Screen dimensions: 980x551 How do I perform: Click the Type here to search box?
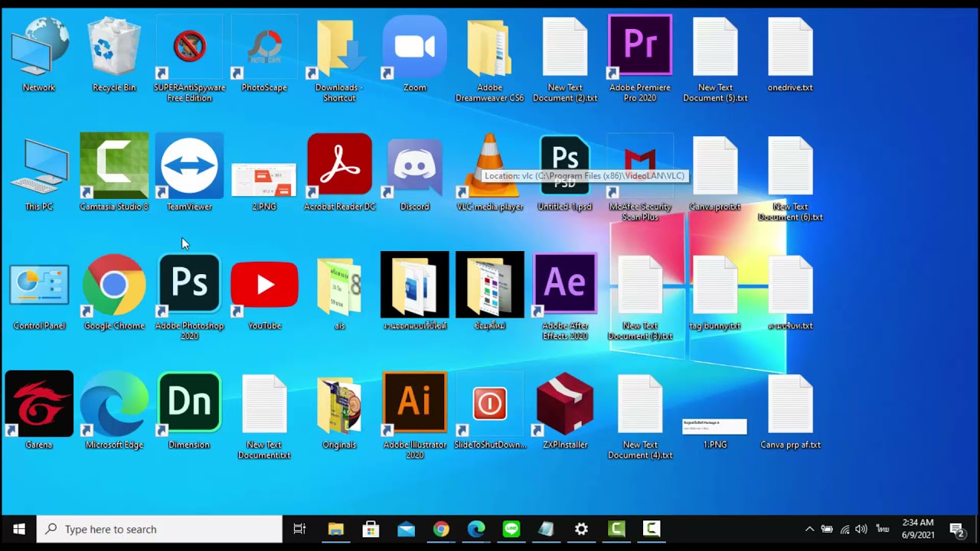pyautogui.click(x=159, y=529)
